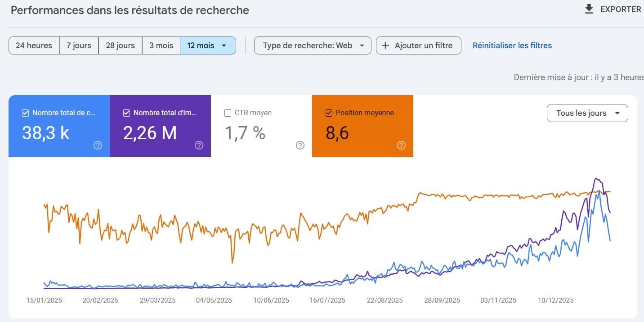Image resolution: width=644 pixels, height=322 pixels.
Task: Open the 12 mois date range dropdown
Action: pos(208,45)
